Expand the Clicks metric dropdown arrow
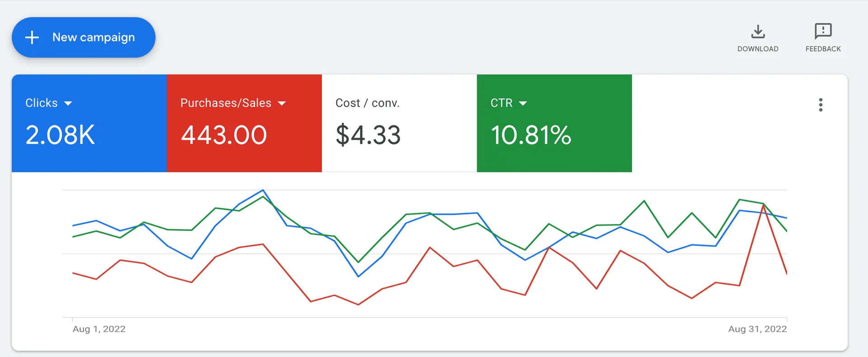Screen dimensions: 868x357 (68, 103)
